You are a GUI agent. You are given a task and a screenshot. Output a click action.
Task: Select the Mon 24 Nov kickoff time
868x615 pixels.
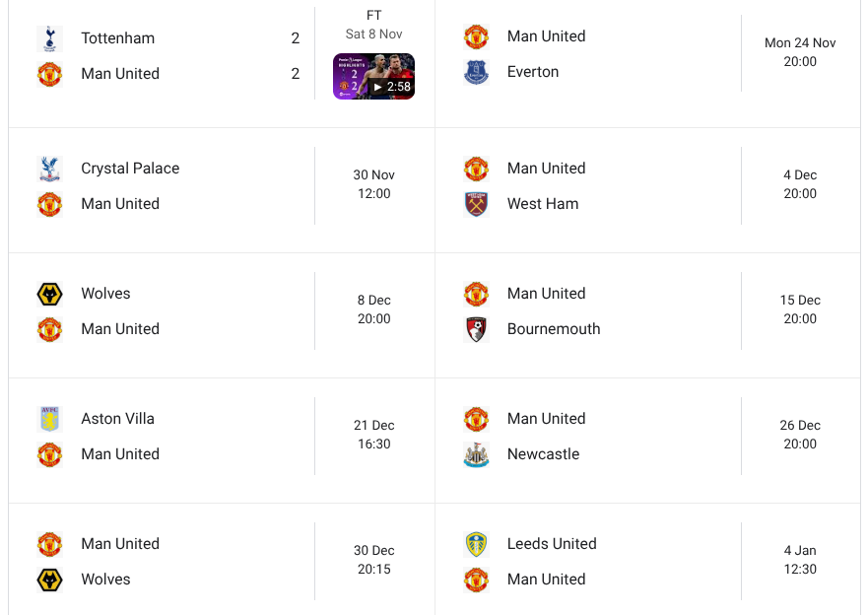[x=798, y=54]
